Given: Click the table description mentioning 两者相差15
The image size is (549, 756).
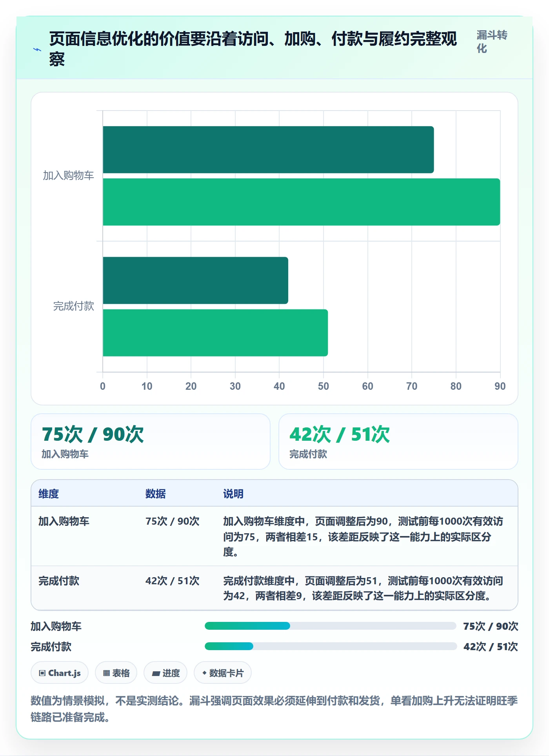Looking at the screenshot, I should click(x=363, y=536).
